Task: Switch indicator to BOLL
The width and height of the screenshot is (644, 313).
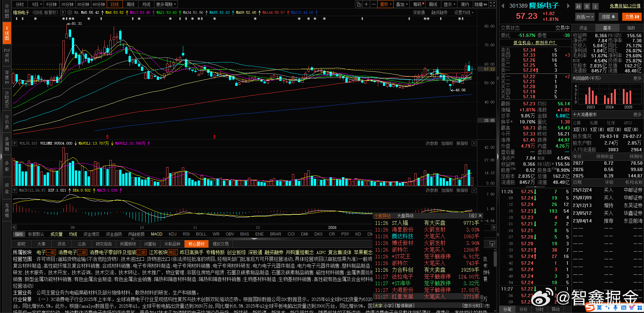Action: click(x=201, y=234)
